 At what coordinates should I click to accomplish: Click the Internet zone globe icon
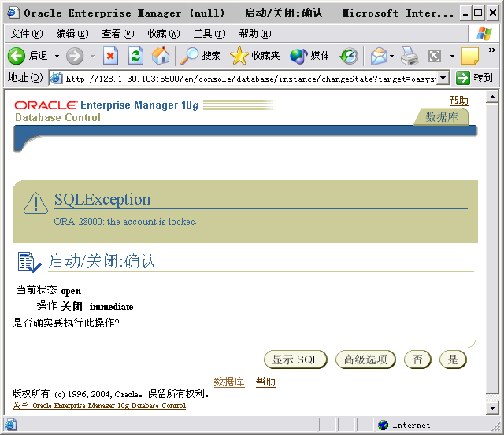384,425
